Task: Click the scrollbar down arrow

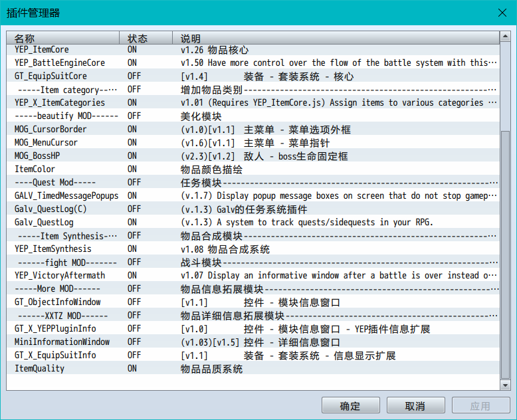Action: (505, 385)
